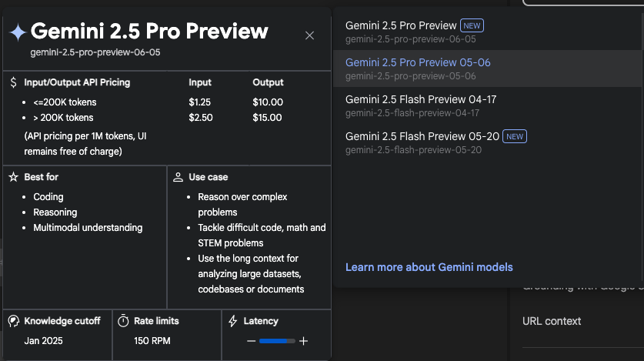644x361 pixels.
Task: Click the > 200K tokens row label
Action: pos(63,118)
